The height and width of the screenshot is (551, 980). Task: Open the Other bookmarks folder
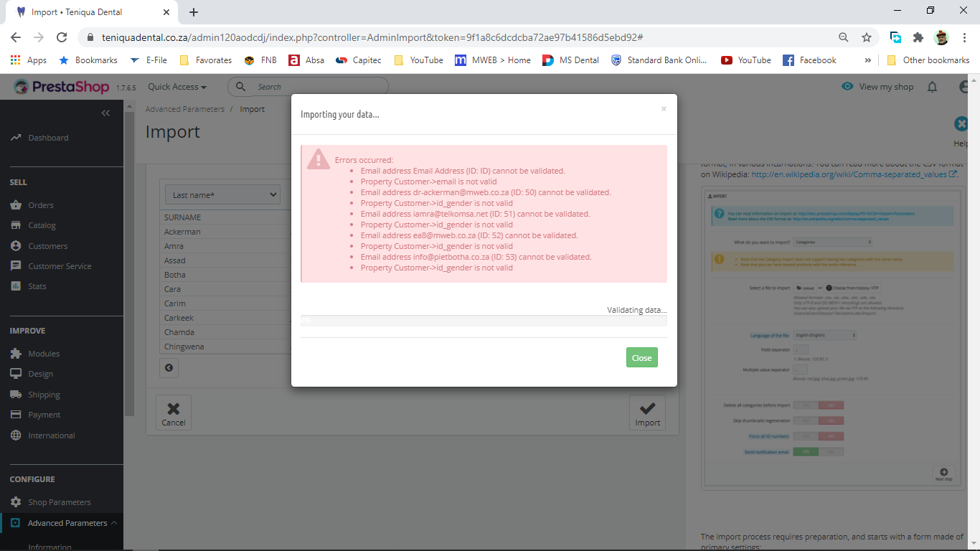928,60
